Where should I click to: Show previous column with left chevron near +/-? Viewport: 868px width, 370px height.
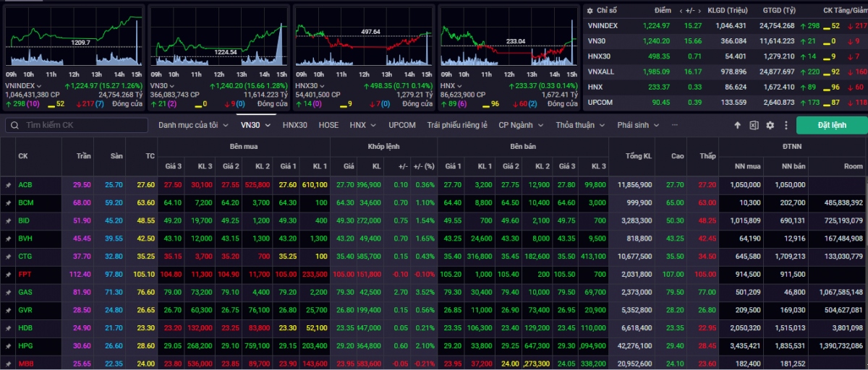point(681,11)
